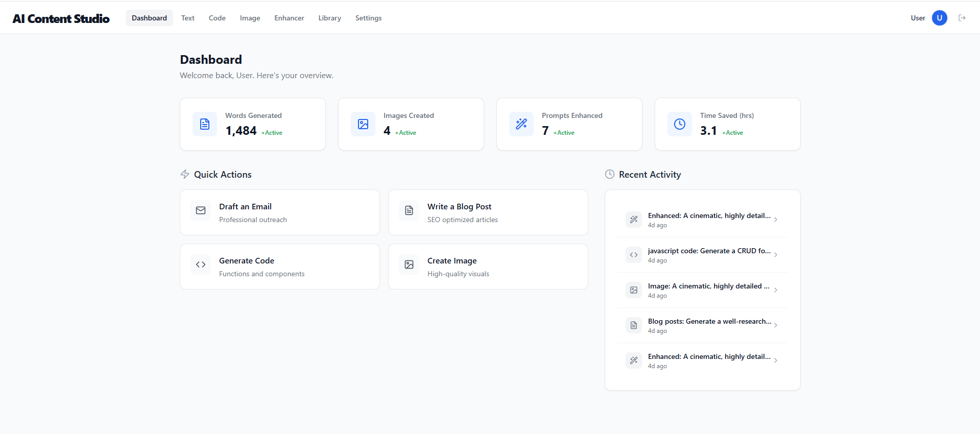Click the Prompts Enhanced magic wand icon
The image size is (980, 434).
(x=521, y=124)
